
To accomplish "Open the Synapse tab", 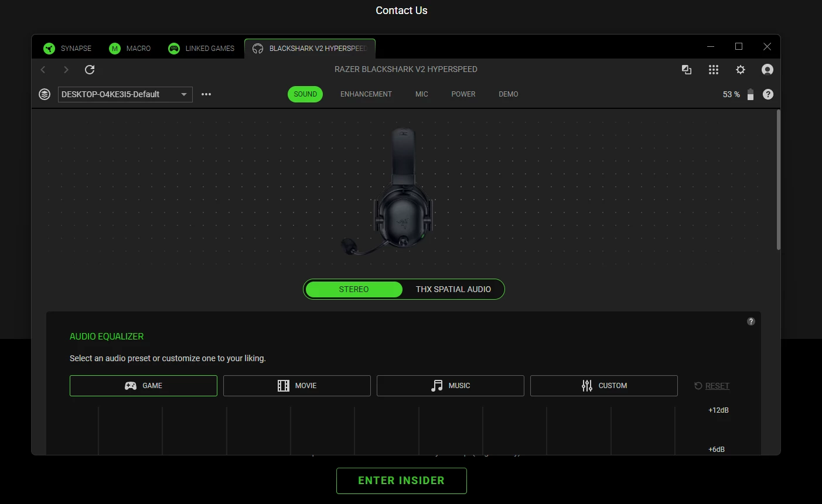I will tap(67, 49).
